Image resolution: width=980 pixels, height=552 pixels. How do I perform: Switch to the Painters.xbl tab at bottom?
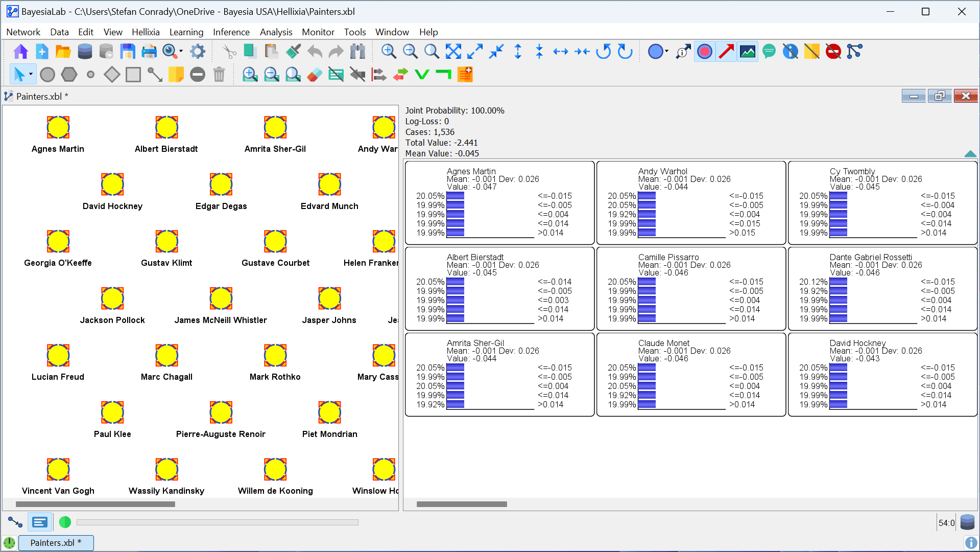56,543
